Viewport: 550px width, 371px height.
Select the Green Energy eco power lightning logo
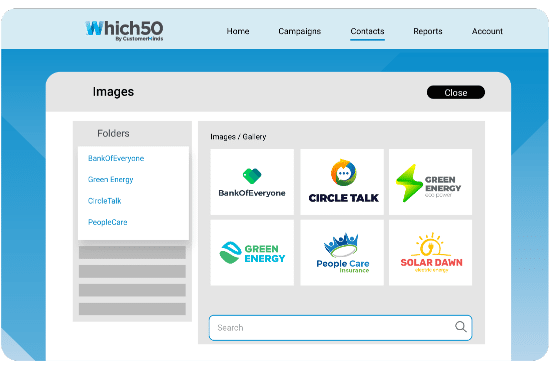pyautogui.click(x=430, y=182)
